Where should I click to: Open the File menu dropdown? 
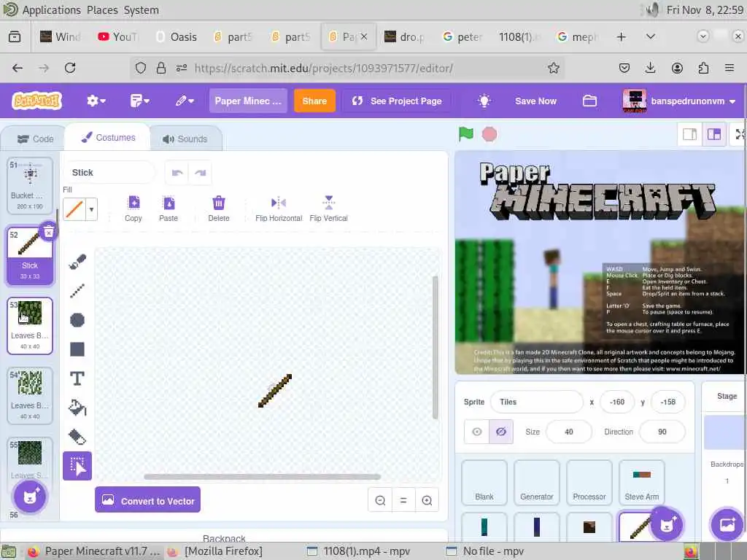pyautogui.click(x=139, y=101)
